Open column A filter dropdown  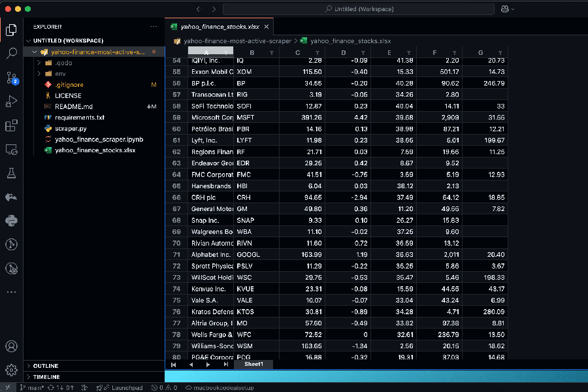(x=226, y=53)
